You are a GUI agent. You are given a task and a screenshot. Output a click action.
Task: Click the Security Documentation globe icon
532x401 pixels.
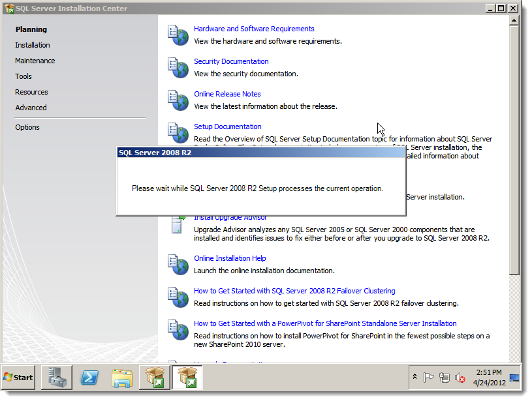(x=178, y=67)
